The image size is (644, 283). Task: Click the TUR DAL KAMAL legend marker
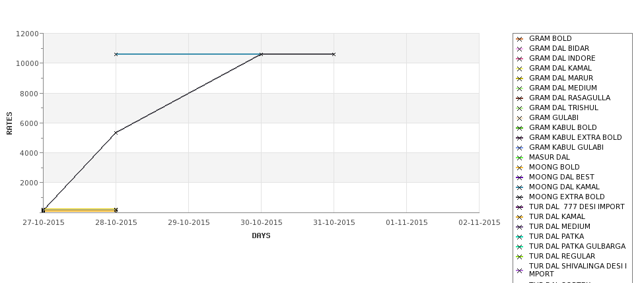click(520, 217)
